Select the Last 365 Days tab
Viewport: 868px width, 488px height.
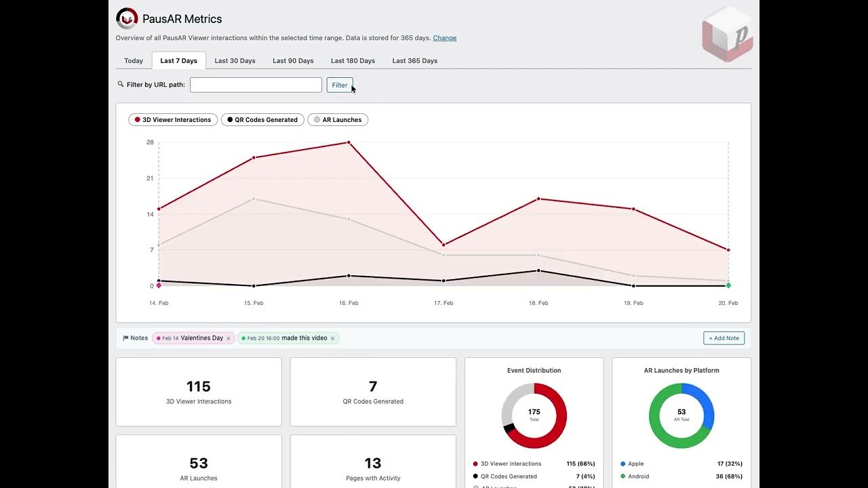pyautogui.click(x=415, y=61)
